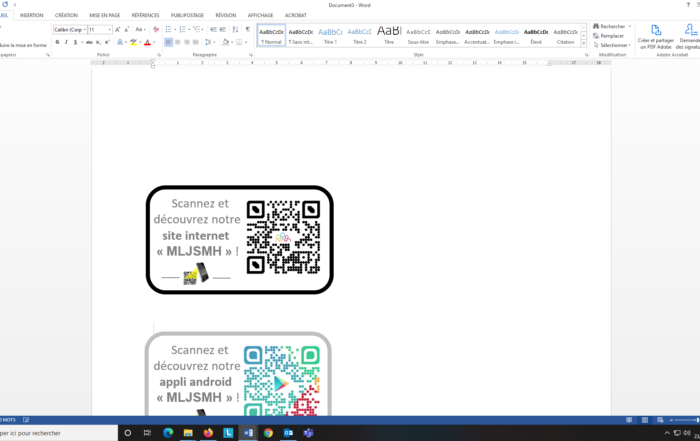Align text left
700x441 pixels.
coord(168,42)
